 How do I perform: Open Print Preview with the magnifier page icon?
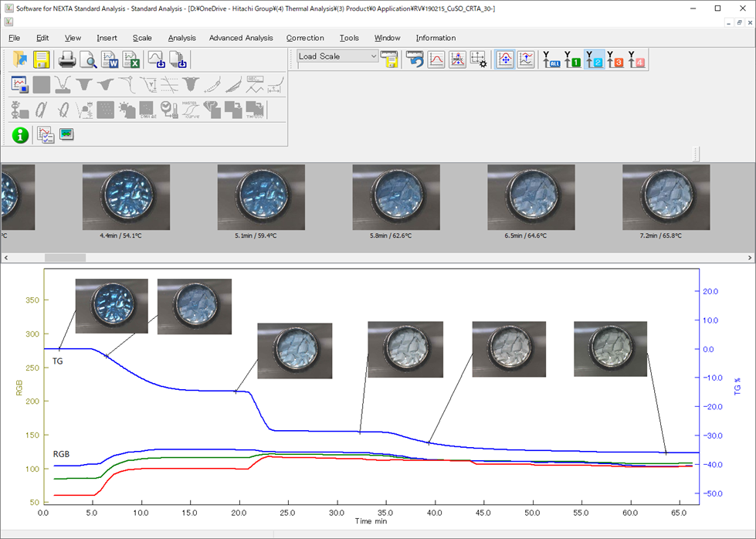(88, 59)
